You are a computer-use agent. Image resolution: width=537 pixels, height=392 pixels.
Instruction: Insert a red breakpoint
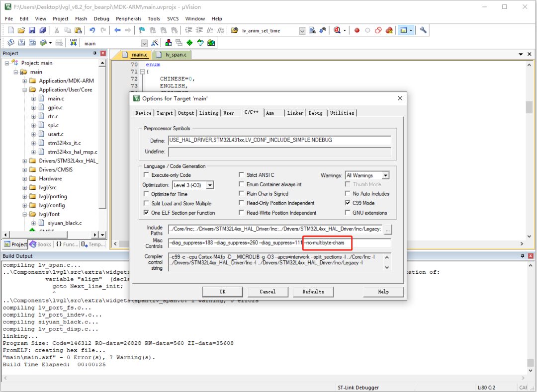coord(357,30)
